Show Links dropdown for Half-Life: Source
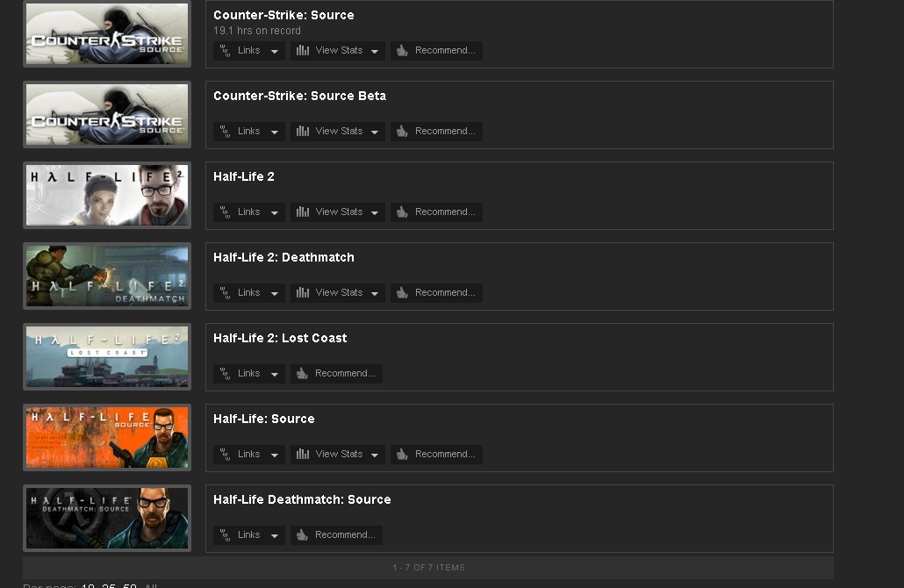The height and width of the screenshot is (588, 904). [249, 455]
